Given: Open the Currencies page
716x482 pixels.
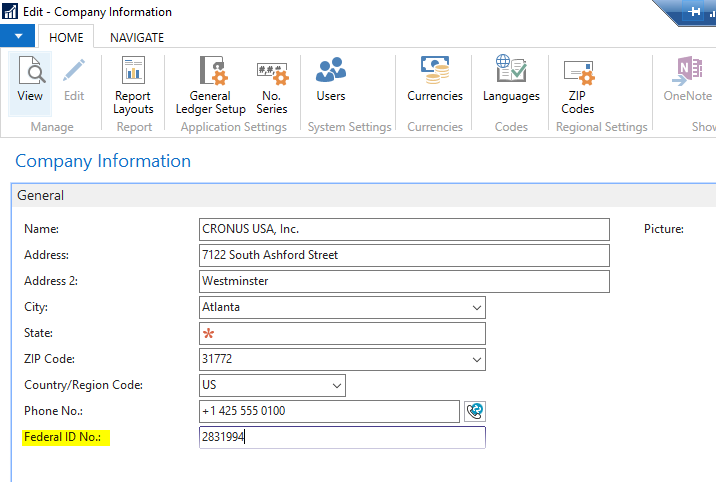Looking at the screenshot, I should click(x=435, y=79).
